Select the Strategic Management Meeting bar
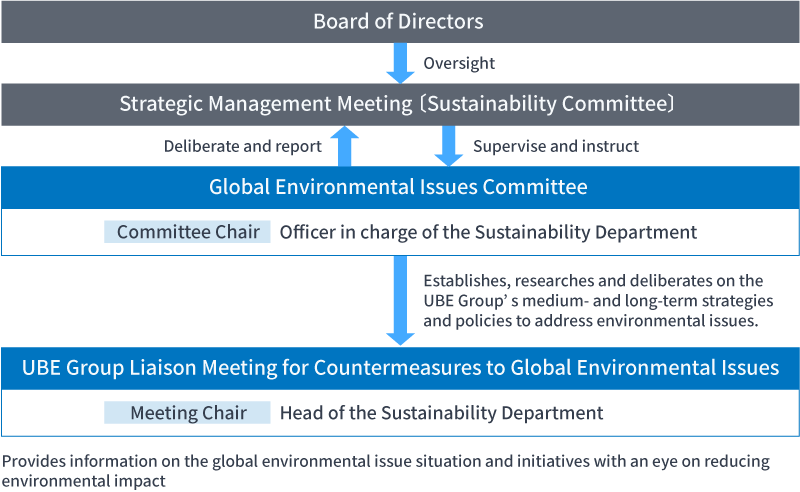 (x=400, y=104)
